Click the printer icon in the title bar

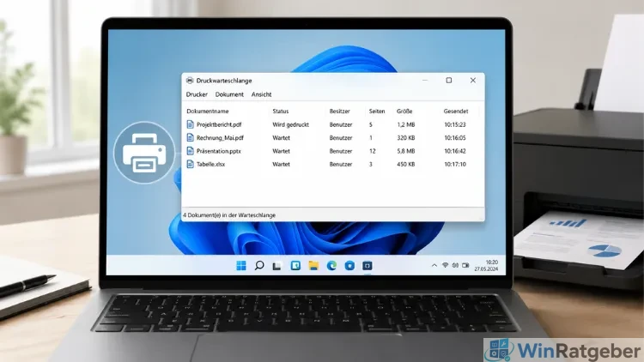[190, 81]
